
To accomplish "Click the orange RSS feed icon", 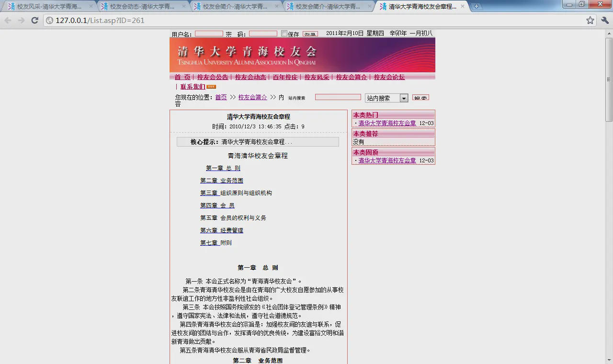I will coord(211,87).
